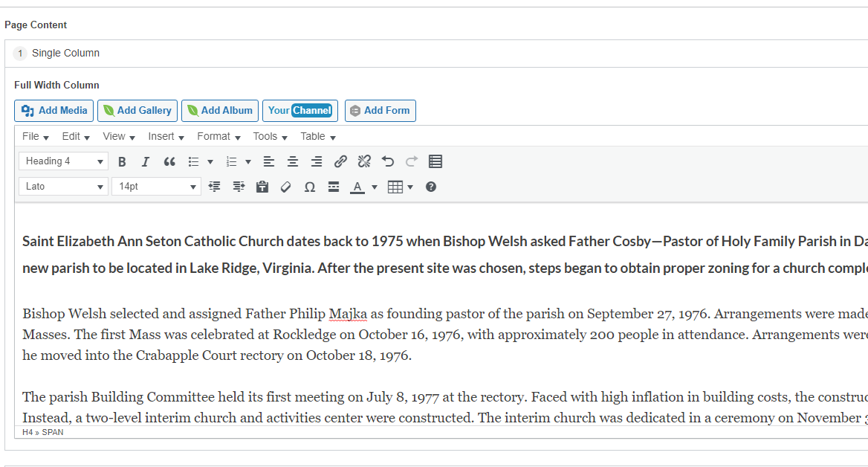868x467 pixels.
Task: Click the remove link icon
Action: tap(364, 162)
